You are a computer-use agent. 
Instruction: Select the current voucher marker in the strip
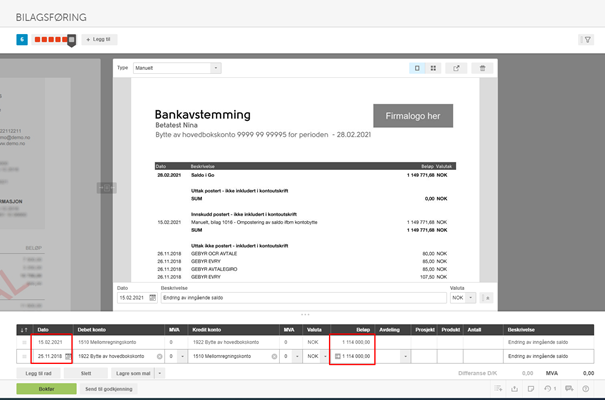[x=71, y=40]
